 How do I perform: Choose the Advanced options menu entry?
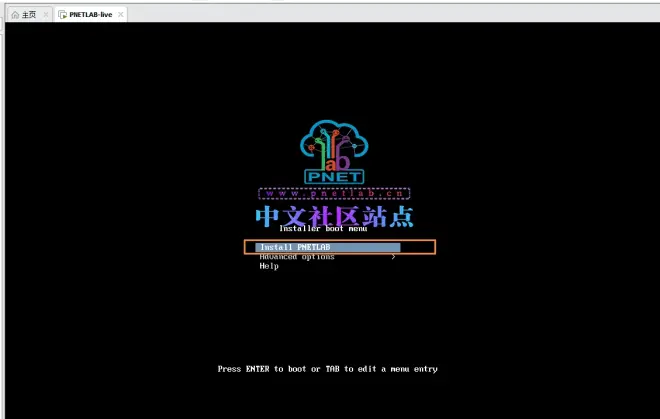(x=297, y=257)
